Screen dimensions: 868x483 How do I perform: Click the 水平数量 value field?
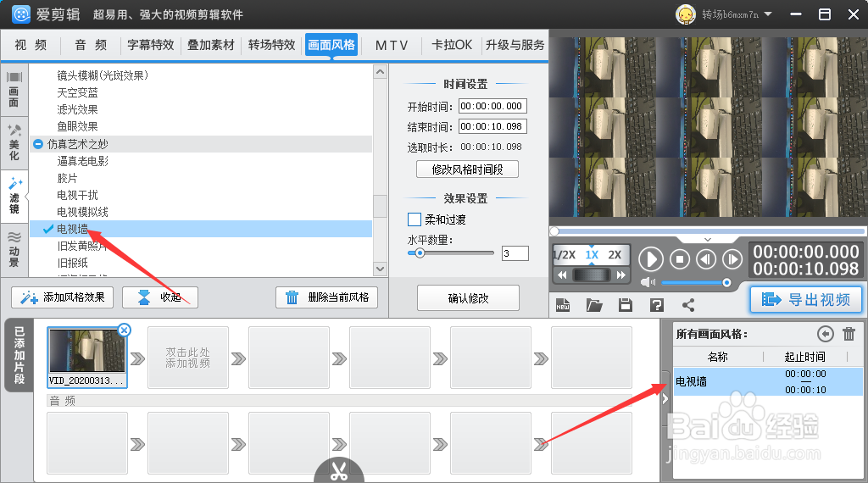point(515,253)
